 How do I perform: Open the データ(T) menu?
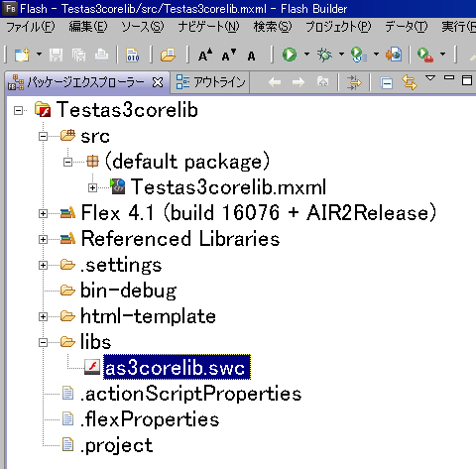407,27
